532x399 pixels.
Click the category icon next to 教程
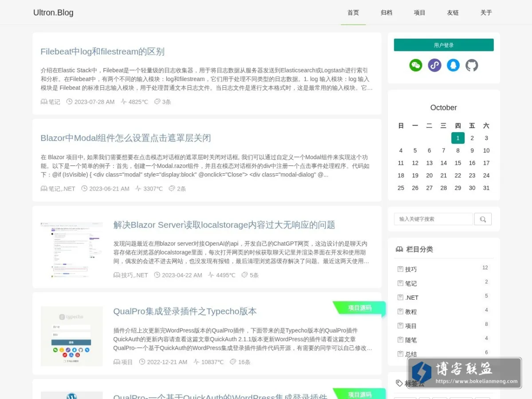click(x=400, y=312)
